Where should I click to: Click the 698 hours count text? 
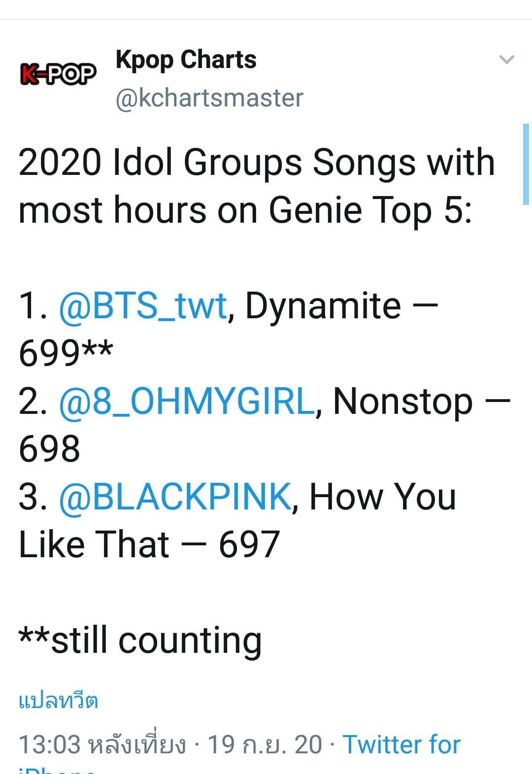[49, 448]
